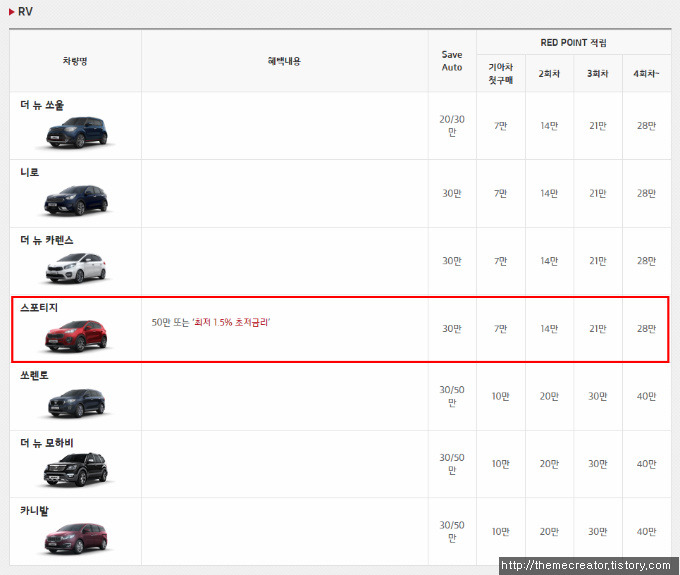
Task: Select the 더 뉴 쏘울 model name
Action: point(42,105)
